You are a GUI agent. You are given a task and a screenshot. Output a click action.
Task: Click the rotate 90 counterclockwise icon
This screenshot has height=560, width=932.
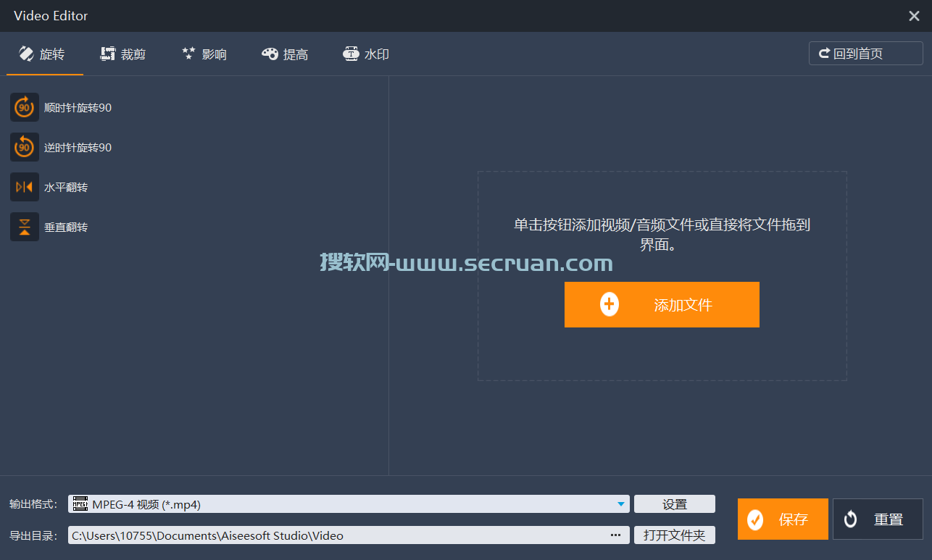coord(25,147)
